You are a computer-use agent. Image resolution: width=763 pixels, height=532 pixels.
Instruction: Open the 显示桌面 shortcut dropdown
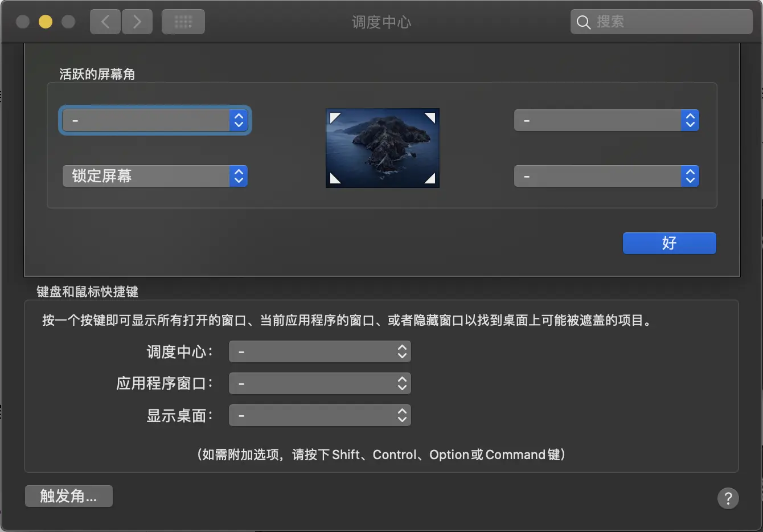tap(319, 416)
